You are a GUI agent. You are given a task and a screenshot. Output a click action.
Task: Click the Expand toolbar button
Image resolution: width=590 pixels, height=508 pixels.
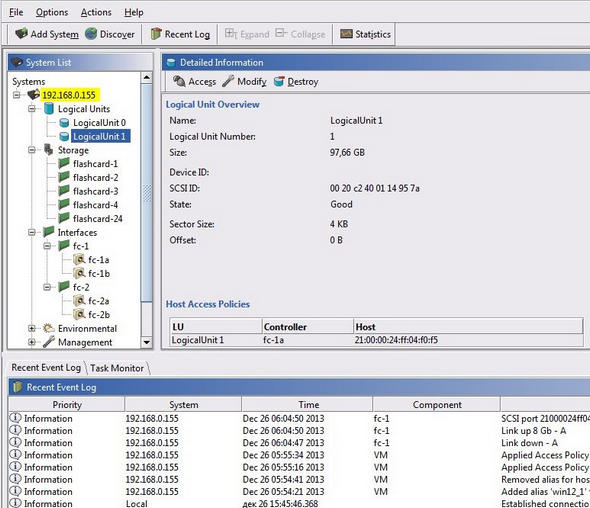tap(247, 34)
